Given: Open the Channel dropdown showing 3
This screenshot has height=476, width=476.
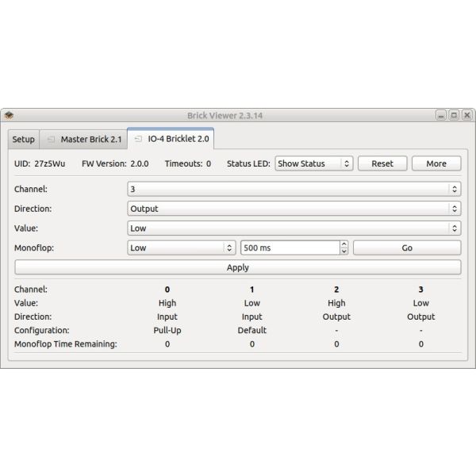Looking at the screenshot, I should tap(294, 189).
